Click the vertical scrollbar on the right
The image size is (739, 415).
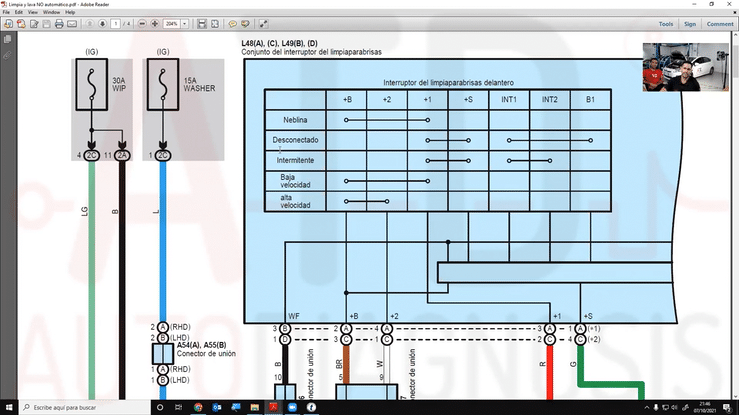click(x=735, y=214)
